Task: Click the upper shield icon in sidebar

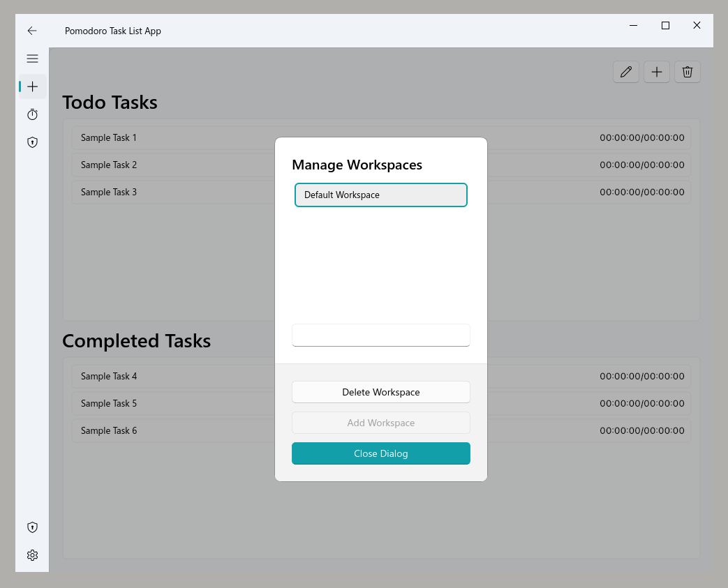Action: 33,142
